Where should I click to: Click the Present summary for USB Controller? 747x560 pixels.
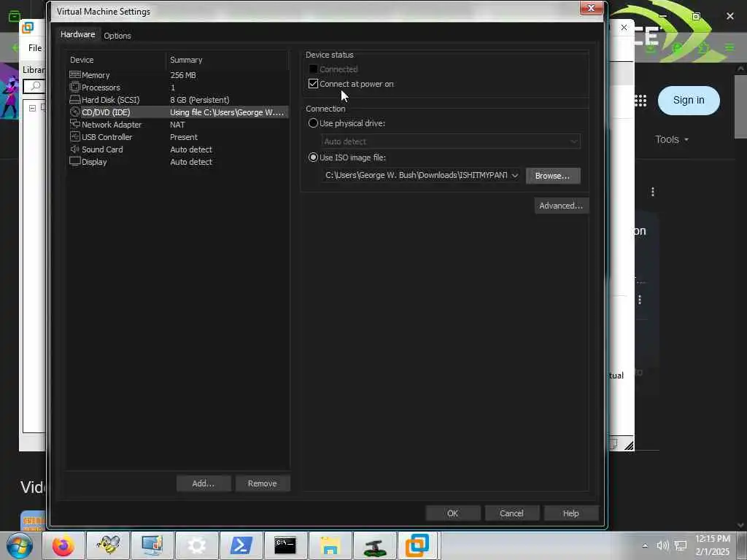tap(183, 137)
